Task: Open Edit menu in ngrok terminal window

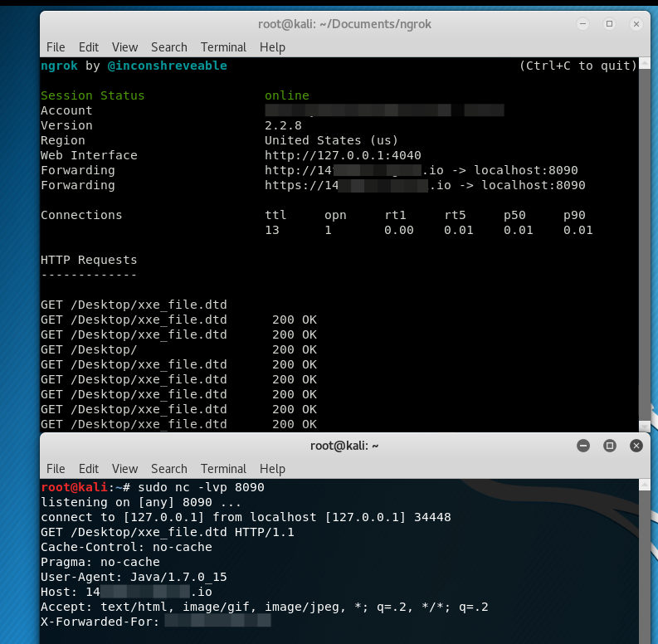Action: pos(89,47)
